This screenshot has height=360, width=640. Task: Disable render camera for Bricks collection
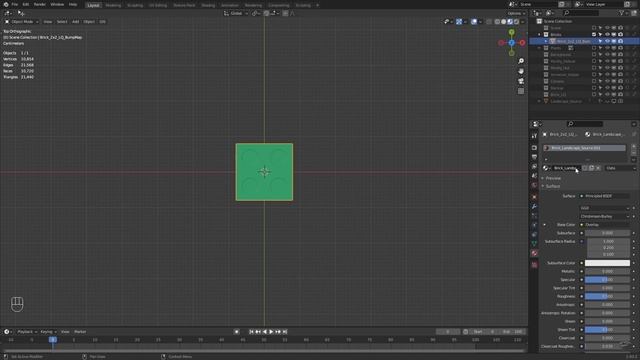(620, 35)
